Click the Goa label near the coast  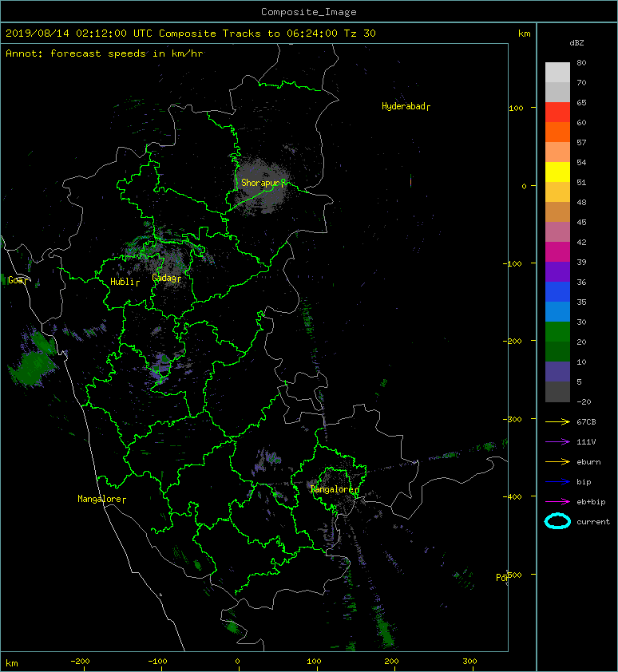17,280
